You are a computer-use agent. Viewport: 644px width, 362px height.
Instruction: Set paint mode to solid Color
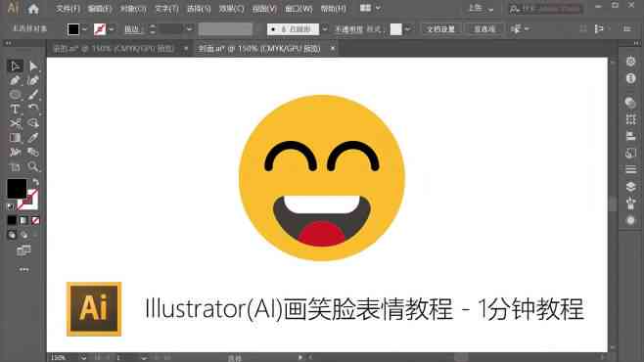click(12, 220)
